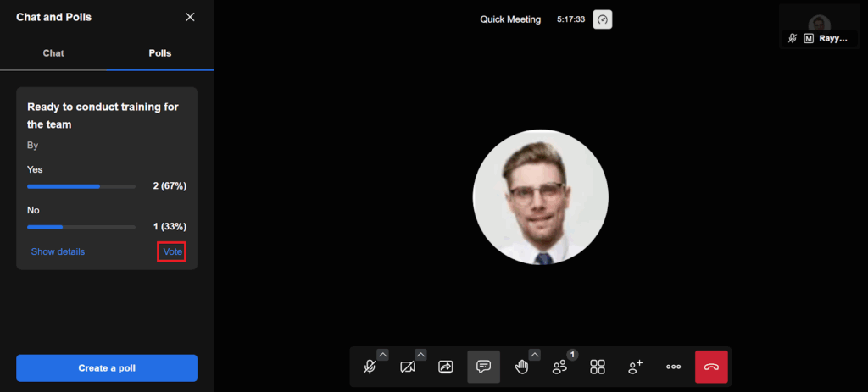
Task: Unmute the microphone in the meeting toolbar
Action: 370,367
